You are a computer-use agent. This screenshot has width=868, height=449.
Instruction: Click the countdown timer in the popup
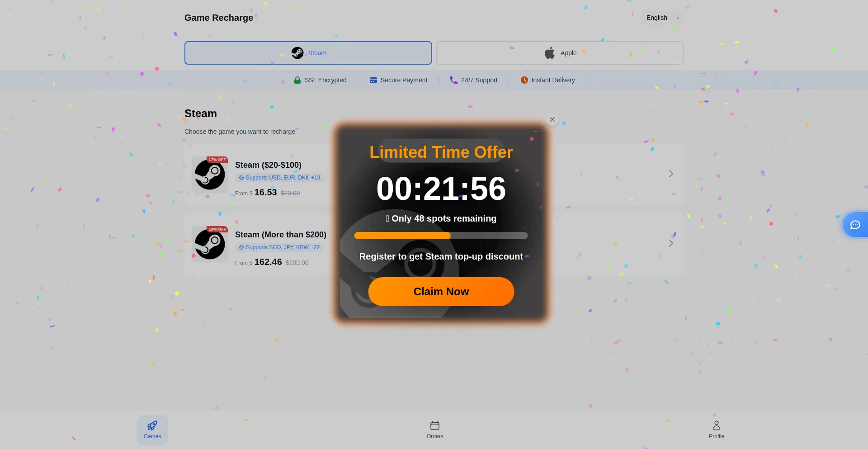point(441,189)
